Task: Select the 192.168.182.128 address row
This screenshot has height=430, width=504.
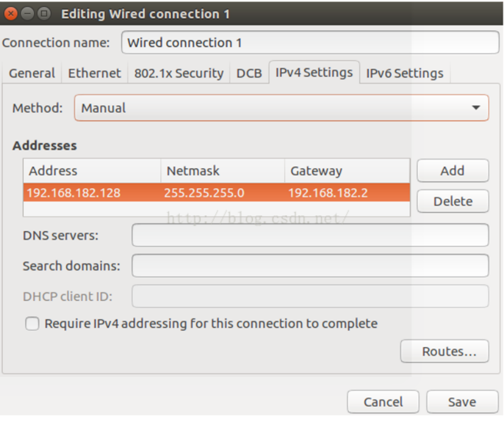Action: [x=217, y=193]
